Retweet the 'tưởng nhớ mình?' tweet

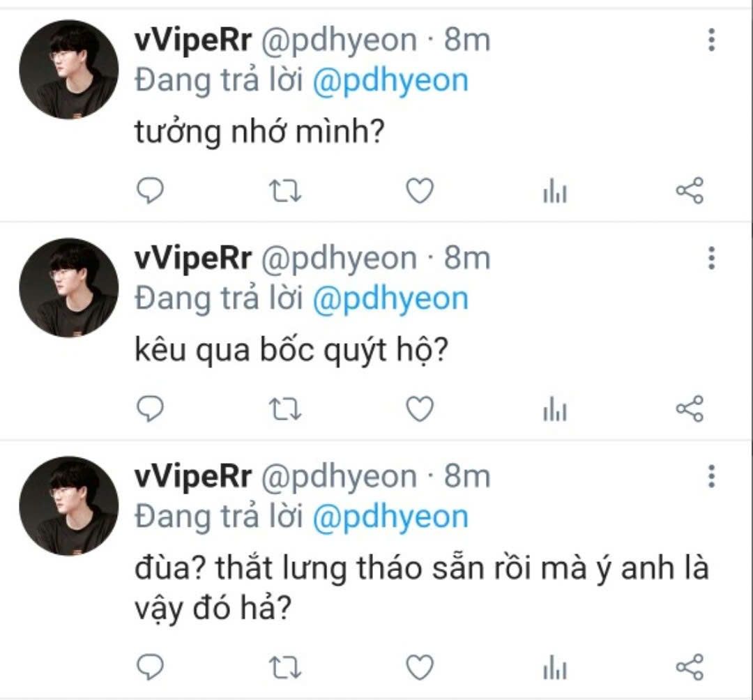[284, 190]
